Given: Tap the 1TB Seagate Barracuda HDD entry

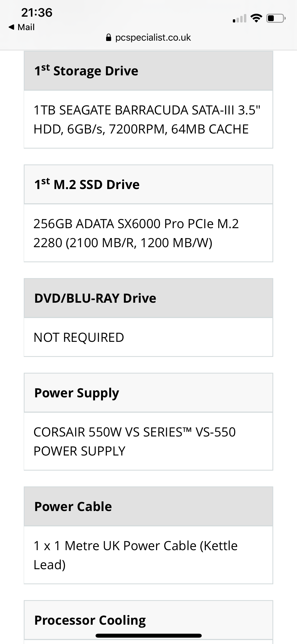Looking at the screenshot, I should 148,119.
